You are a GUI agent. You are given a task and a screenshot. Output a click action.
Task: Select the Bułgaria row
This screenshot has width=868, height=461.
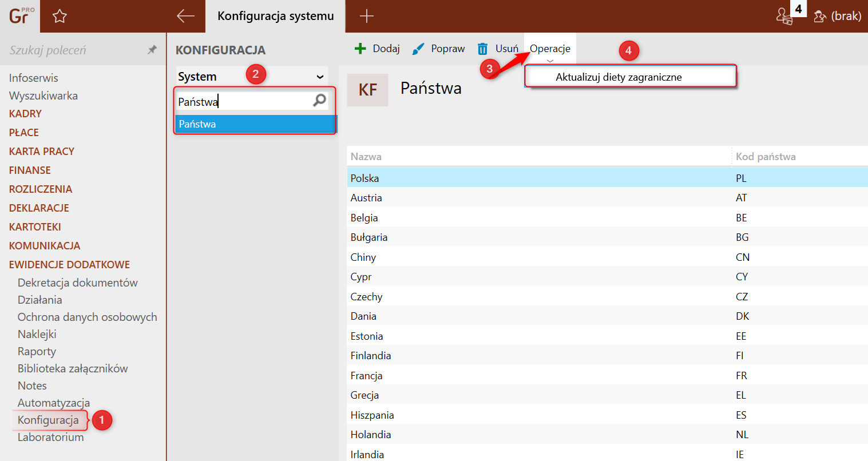607,237
